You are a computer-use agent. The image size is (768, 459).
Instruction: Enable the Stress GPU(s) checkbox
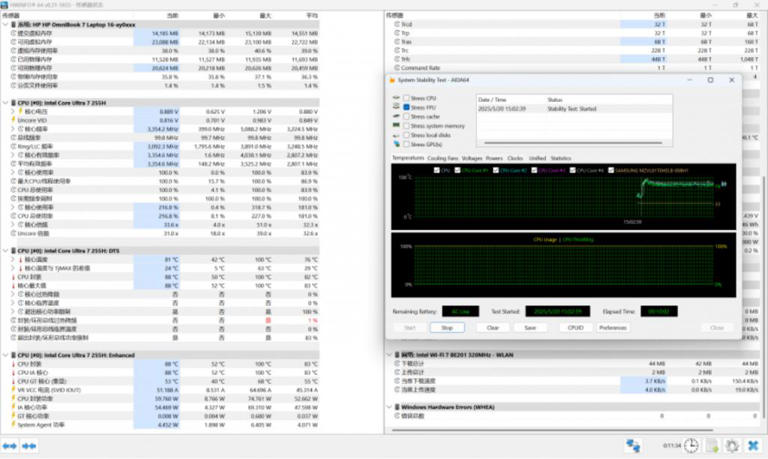pos(406,144)
